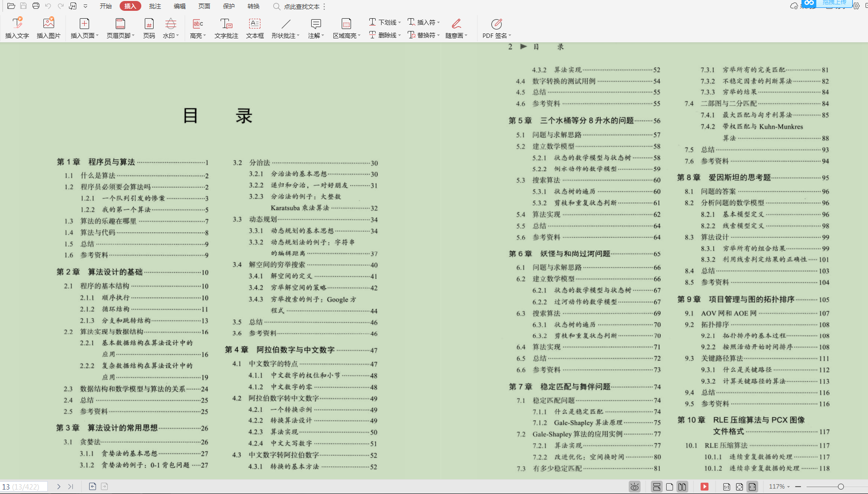
Task: Go to the previous viewed page
Action: [x=93, y=486]
